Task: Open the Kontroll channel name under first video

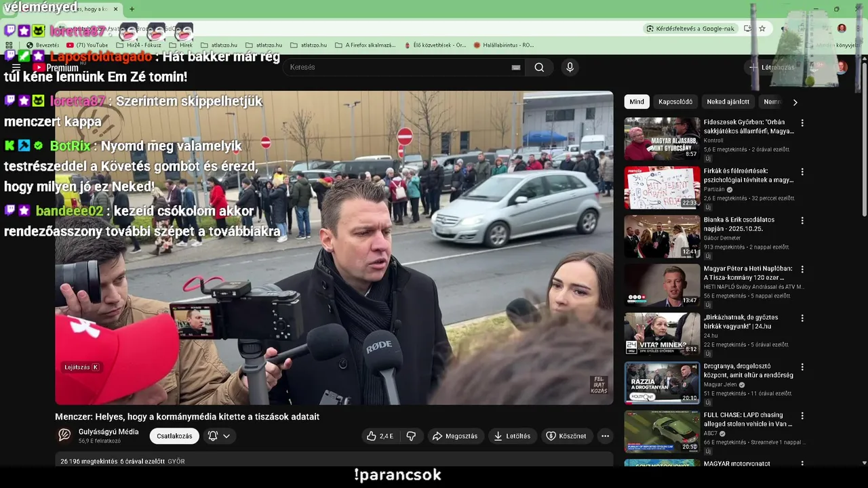Action: [x=714, y=140]
